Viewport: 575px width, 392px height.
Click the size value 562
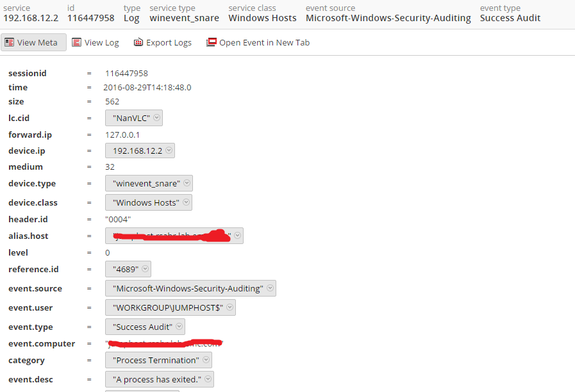(x=112, y=101)
